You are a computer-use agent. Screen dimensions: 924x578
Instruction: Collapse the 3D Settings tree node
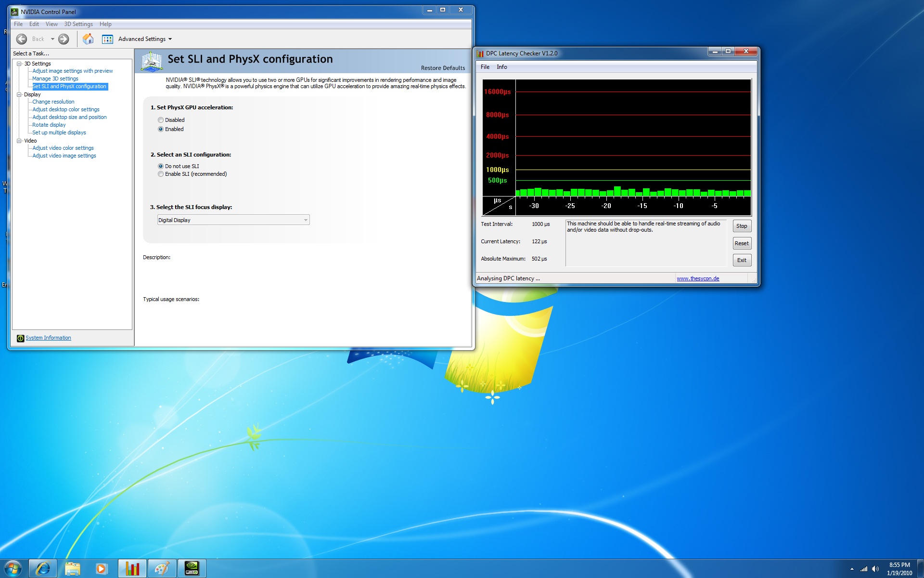(19, 64)
